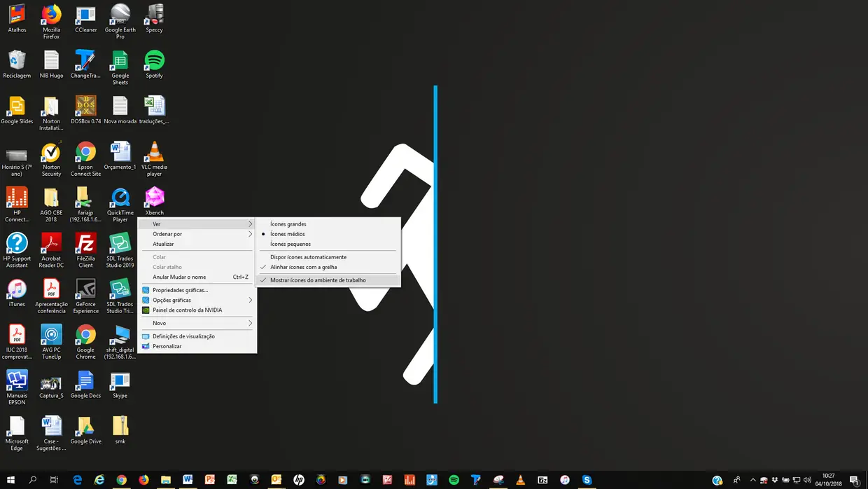Select the ChangeTra... desktop shortcut
This screenshot has width=868, height=489.
click(x=85, y=64)
